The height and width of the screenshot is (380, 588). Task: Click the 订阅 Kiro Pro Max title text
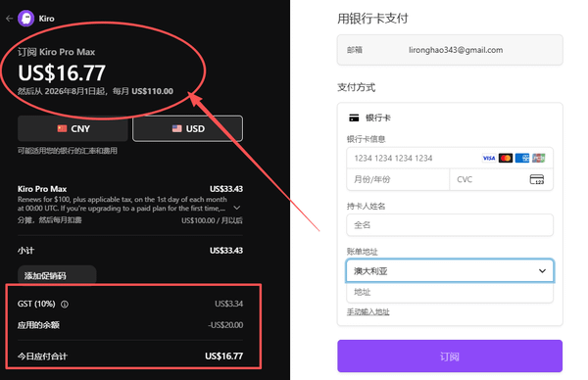(56, 52)
